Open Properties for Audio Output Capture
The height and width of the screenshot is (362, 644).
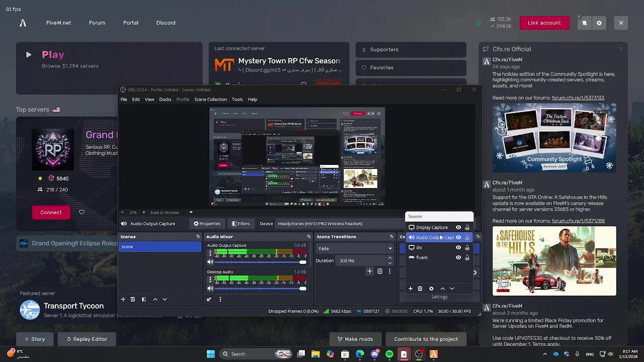pyautogui.click(x=207, y=224)
